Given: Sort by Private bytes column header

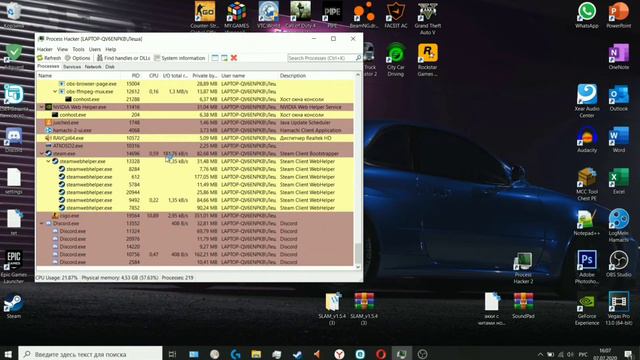Looking at the screenshot, I should 204,76.
